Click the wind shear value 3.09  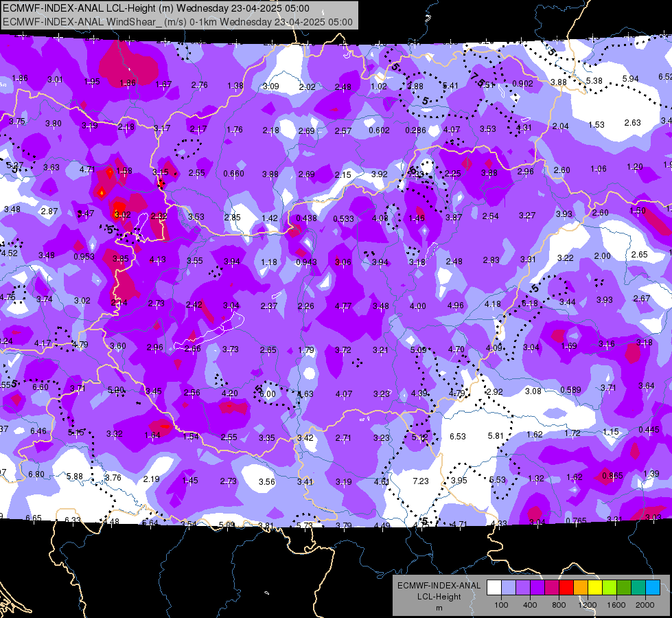pyautogui.click(x=270, y=87)
